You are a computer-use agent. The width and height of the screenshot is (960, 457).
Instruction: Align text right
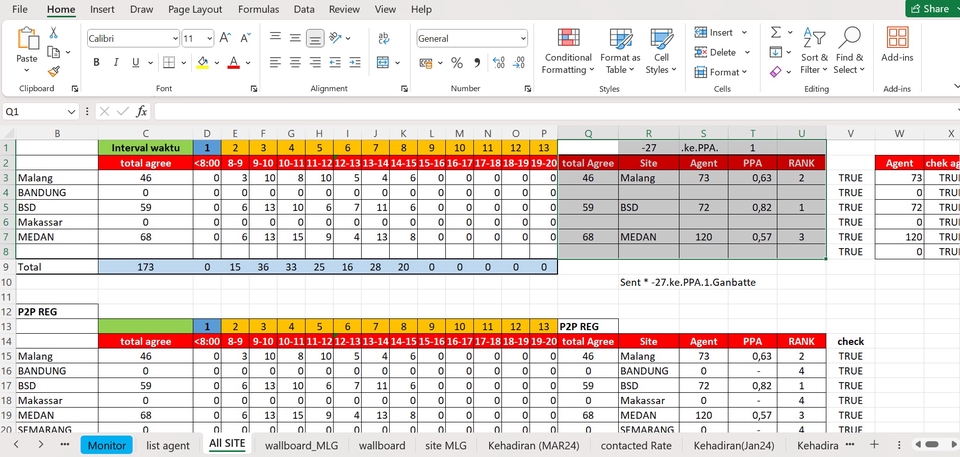tap(315, 62)
